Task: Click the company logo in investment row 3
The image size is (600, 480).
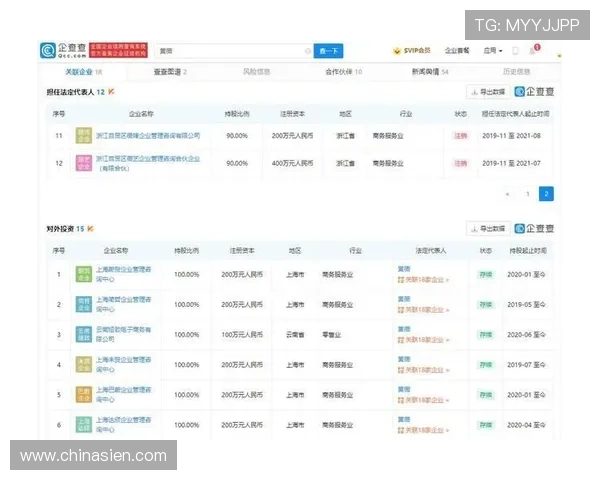Action: (x=84, y=334)
